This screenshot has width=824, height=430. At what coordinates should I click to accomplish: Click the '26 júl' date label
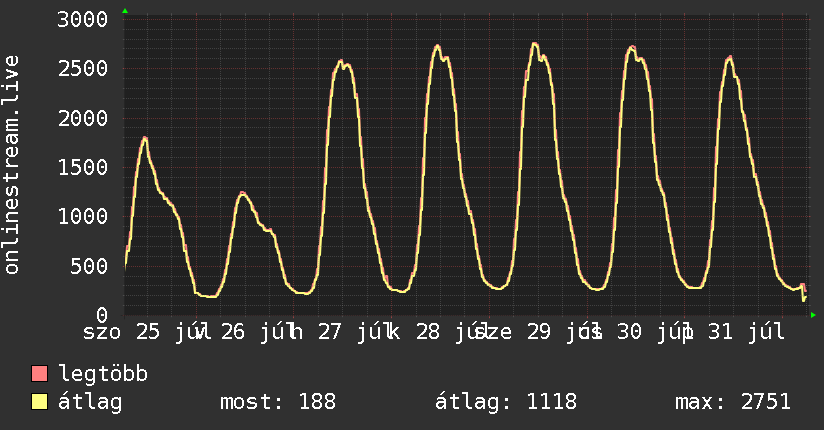(260, 332)
